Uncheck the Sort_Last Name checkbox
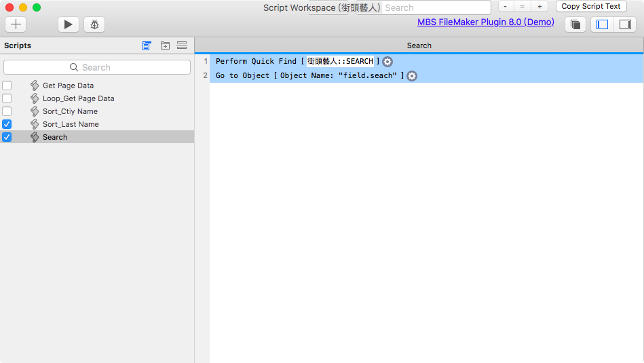Image resolution: width=644 pixels, height=363 pixels. point(7,124)
